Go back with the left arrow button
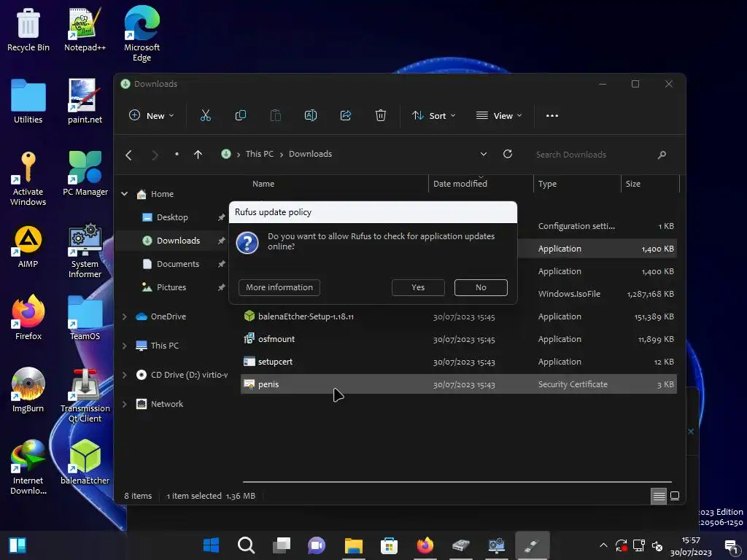Screen dimensions: 747x560 pos(128,155)
